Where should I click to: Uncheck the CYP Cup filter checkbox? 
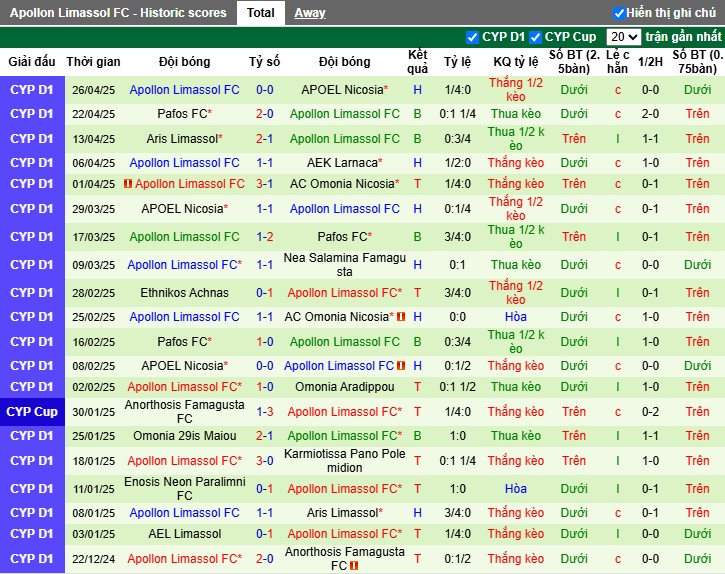(535, 37)
